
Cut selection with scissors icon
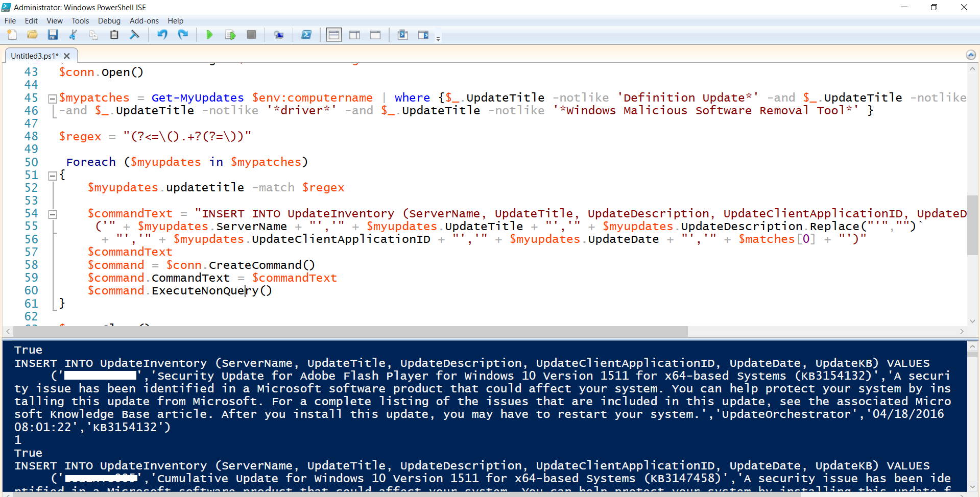coord(73,35)
